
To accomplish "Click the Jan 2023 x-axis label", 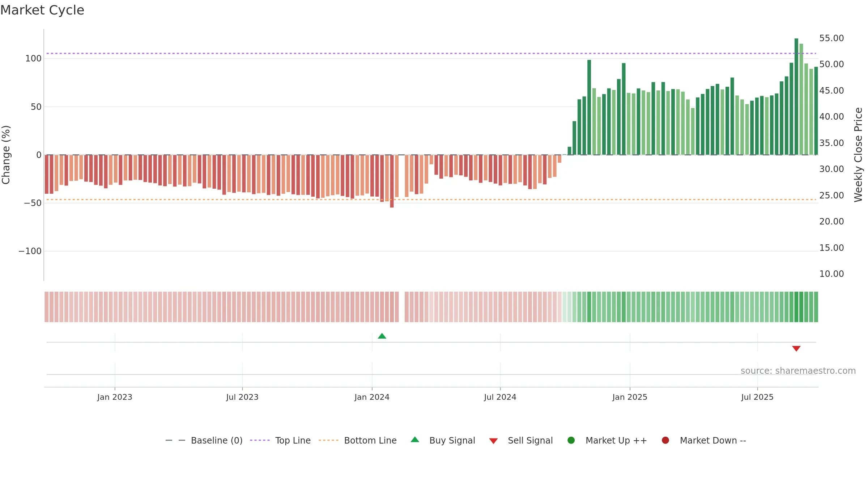I will tap(115, 397).
